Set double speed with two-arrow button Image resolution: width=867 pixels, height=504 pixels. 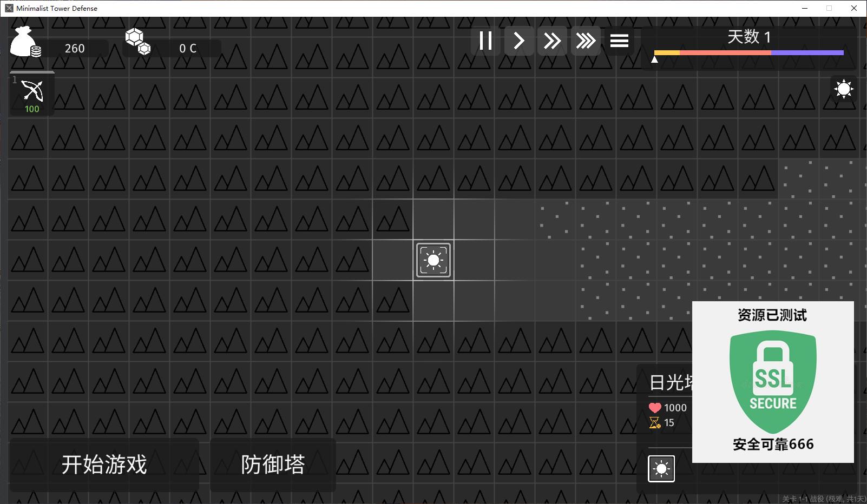click(x=552, y=41)
